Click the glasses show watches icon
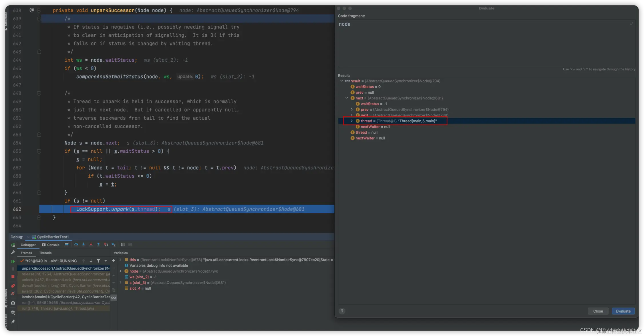The image size is (644, 336). (114, 298)
